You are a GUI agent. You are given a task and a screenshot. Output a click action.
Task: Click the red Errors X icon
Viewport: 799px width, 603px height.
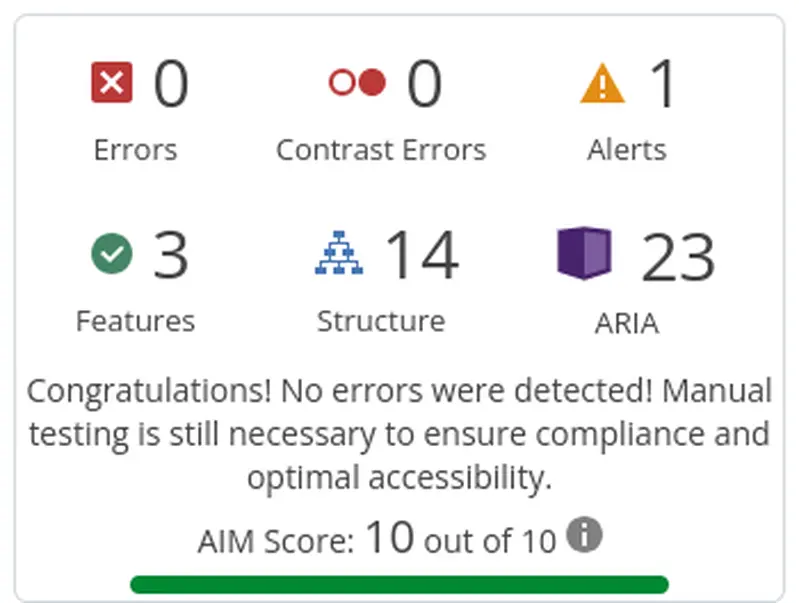(x=112, y=83)
